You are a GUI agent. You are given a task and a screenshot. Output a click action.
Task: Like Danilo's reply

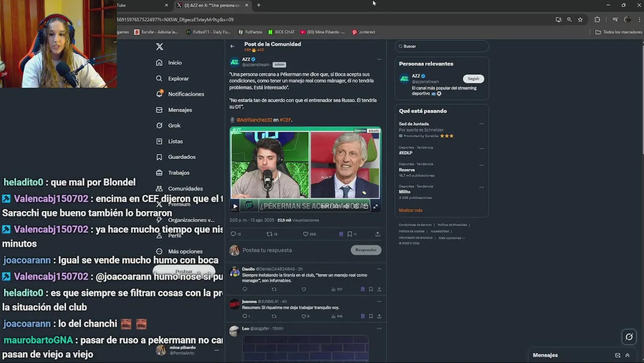coord(304,289)
